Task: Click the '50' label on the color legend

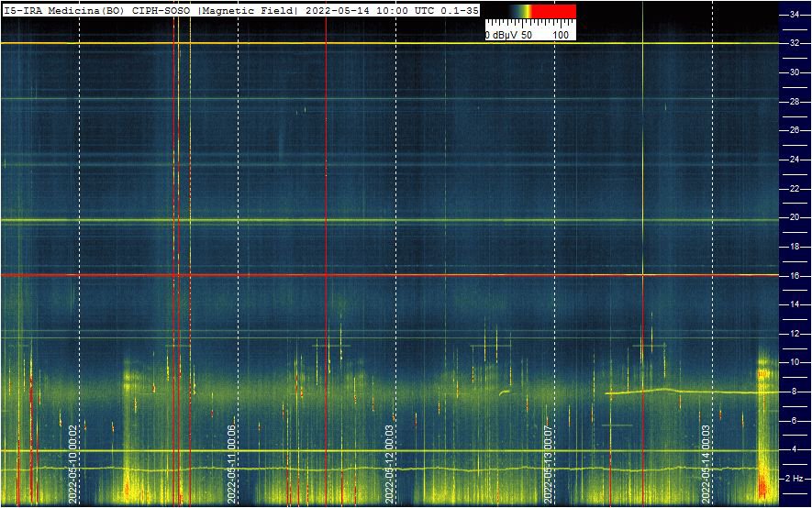Action: [x=527, y=35]
